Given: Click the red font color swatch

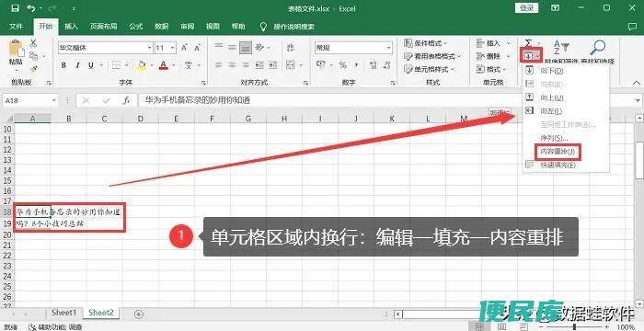Looking at the screenshot, I should [x=164, y=65].
